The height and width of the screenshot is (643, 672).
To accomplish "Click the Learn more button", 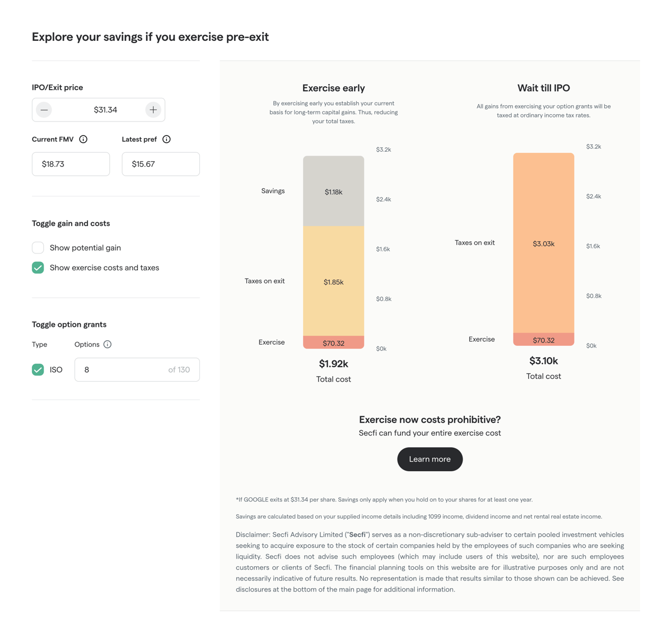I will (x=430, y=459).
